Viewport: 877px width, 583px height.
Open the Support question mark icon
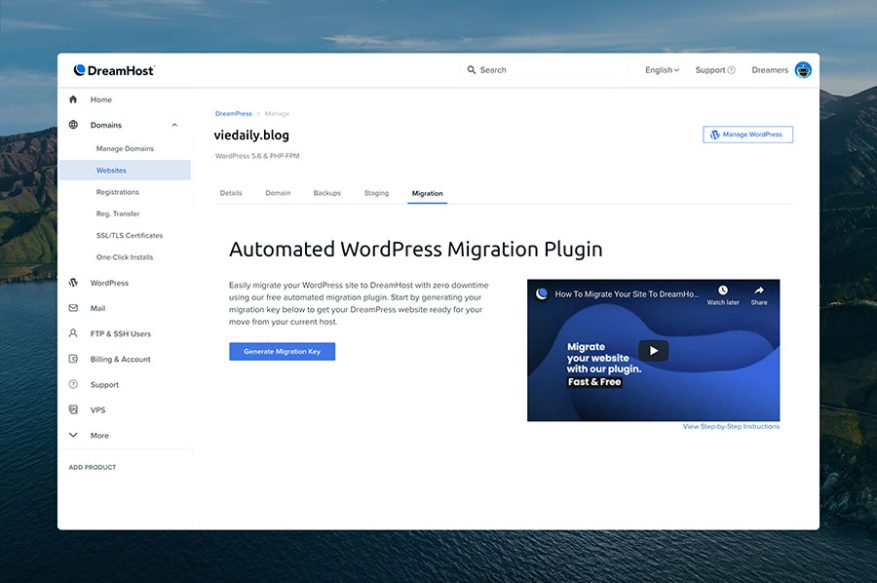pos(72,384)
